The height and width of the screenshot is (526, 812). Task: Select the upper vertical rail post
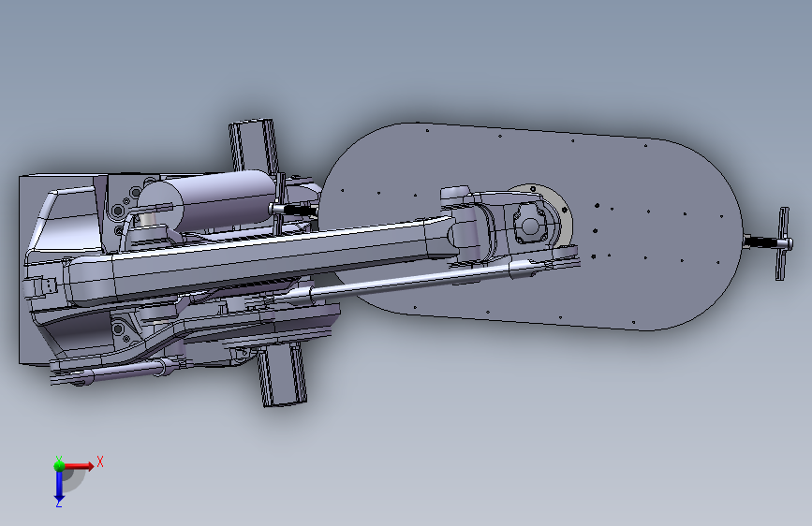pyautogui.click(x=252, y=145)
